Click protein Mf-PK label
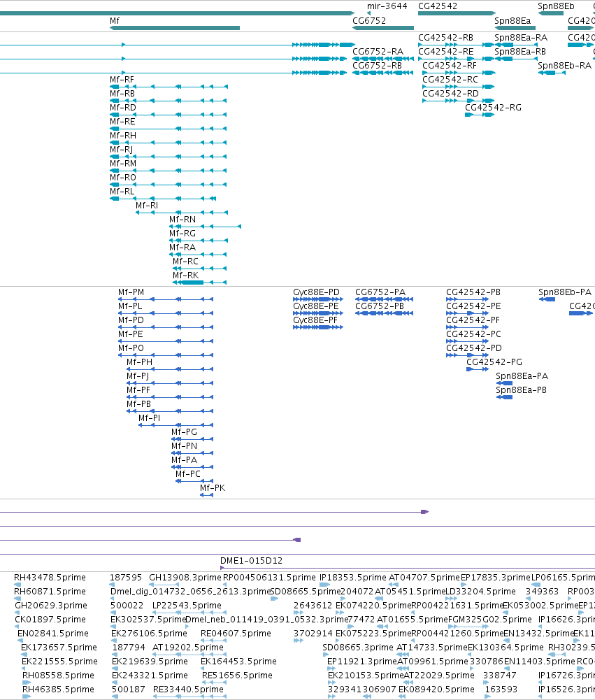 coord(213,488)
